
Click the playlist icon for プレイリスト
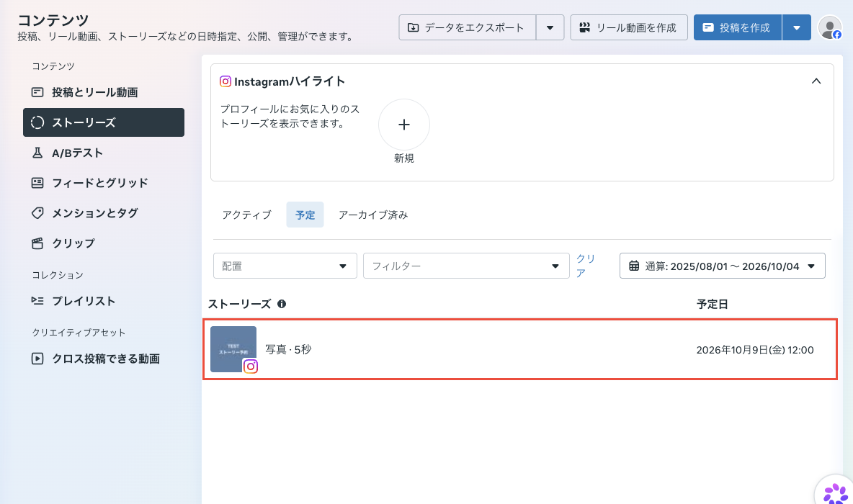click(x=37, y=301)
